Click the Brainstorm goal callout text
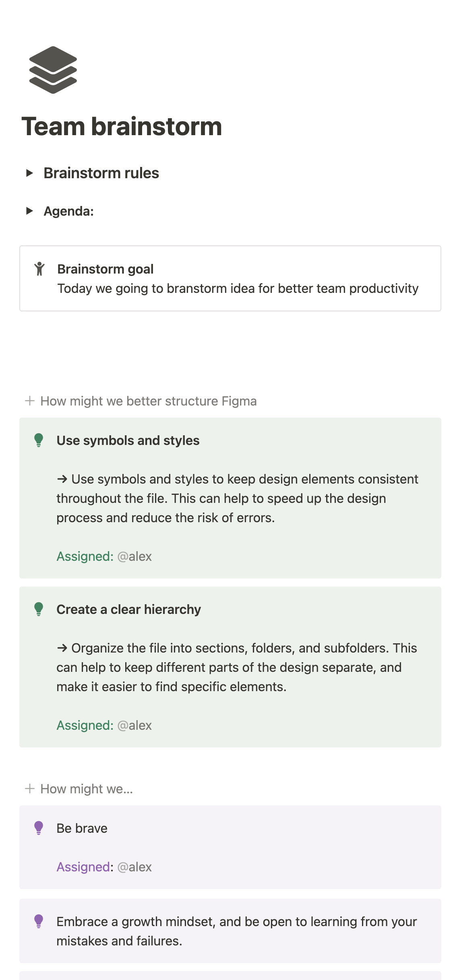This screenshot has width=453, height=980. click(x=238, y=288)
